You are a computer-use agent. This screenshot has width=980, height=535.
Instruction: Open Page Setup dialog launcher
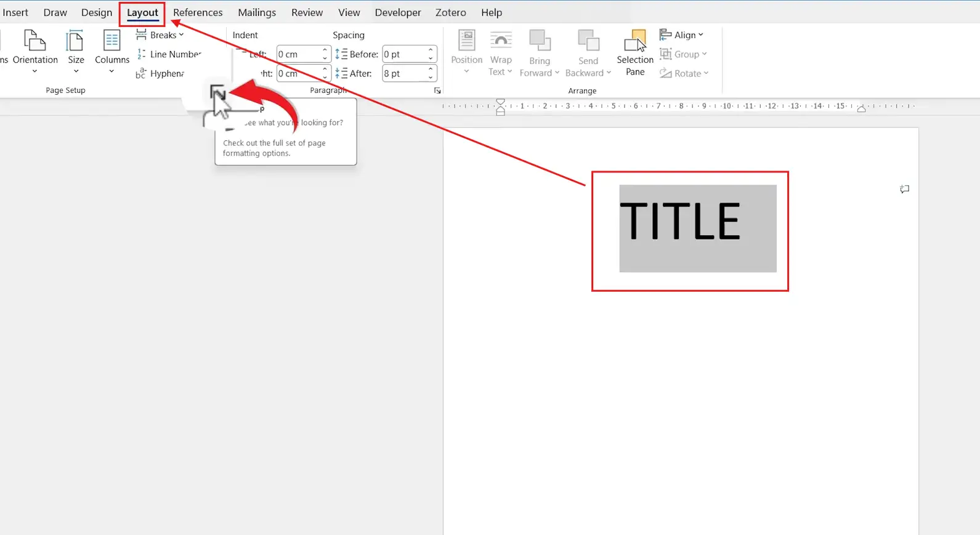tap(217, 92)
